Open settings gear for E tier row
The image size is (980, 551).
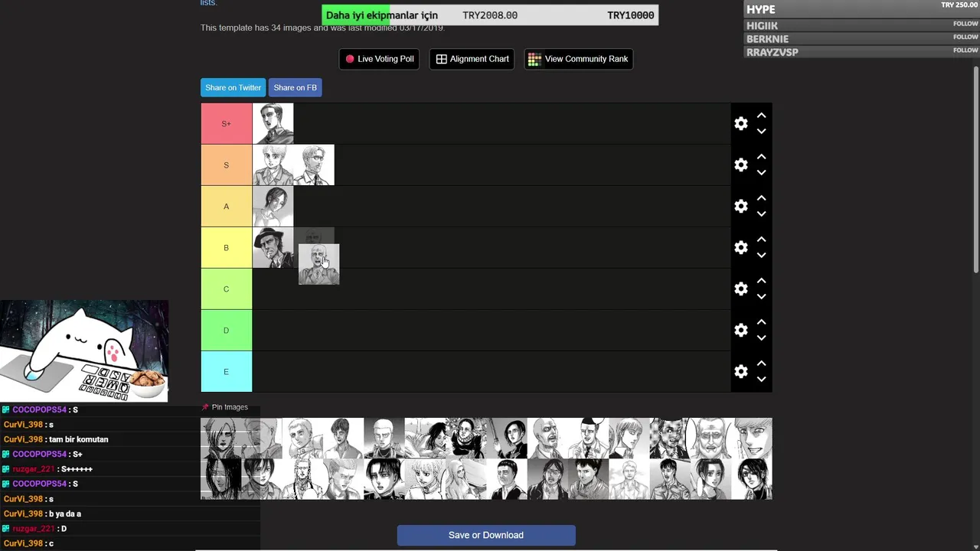coord(740,371)
